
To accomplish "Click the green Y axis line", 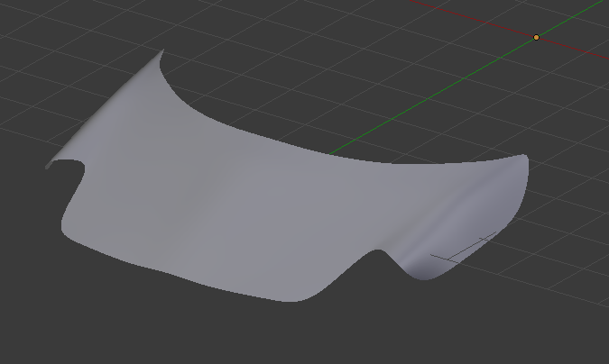I will click(433, 95).
